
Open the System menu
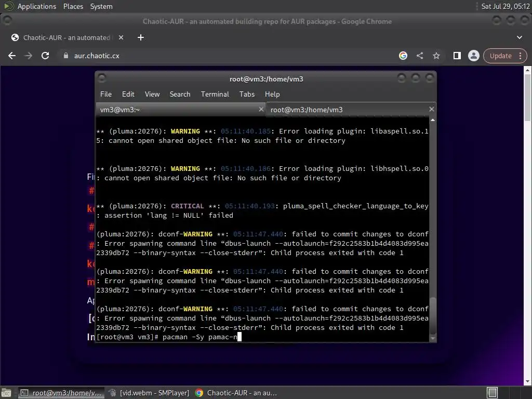pyautogui.click(x=101, y=6)
